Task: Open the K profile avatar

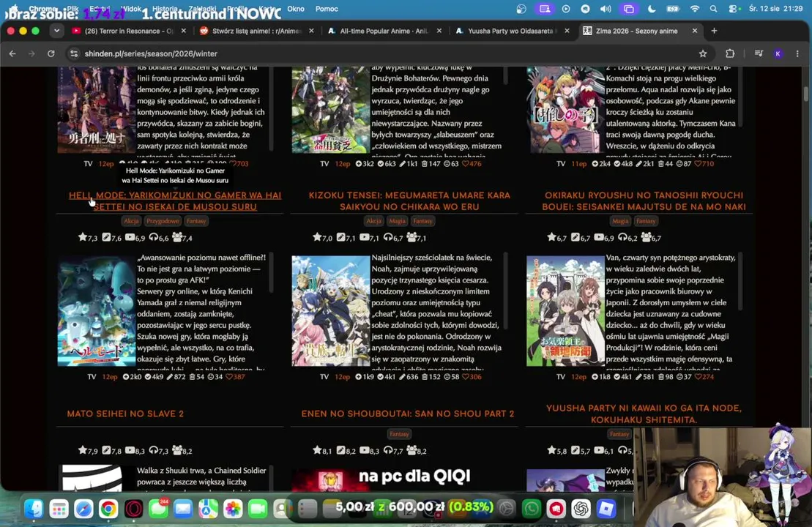Action: [778, 53]
